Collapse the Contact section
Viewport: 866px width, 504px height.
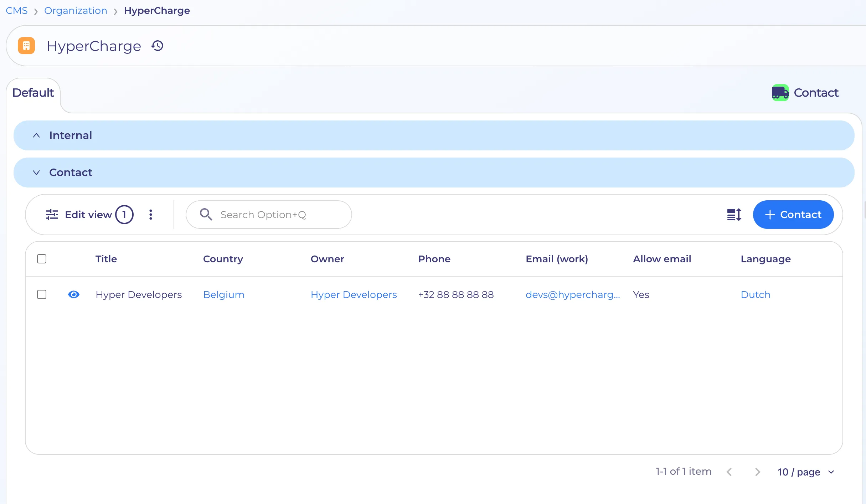pyautogui.click(x=434, y=173)
